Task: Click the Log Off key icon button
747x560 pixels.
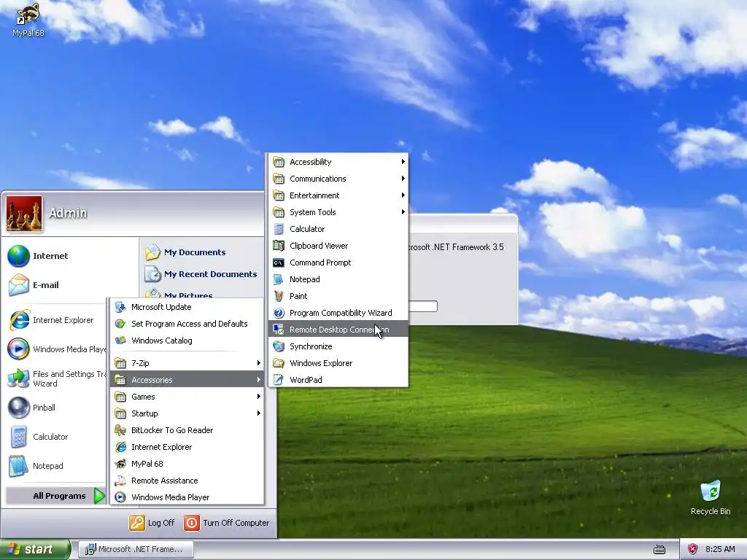Action: tap(136, 523)
